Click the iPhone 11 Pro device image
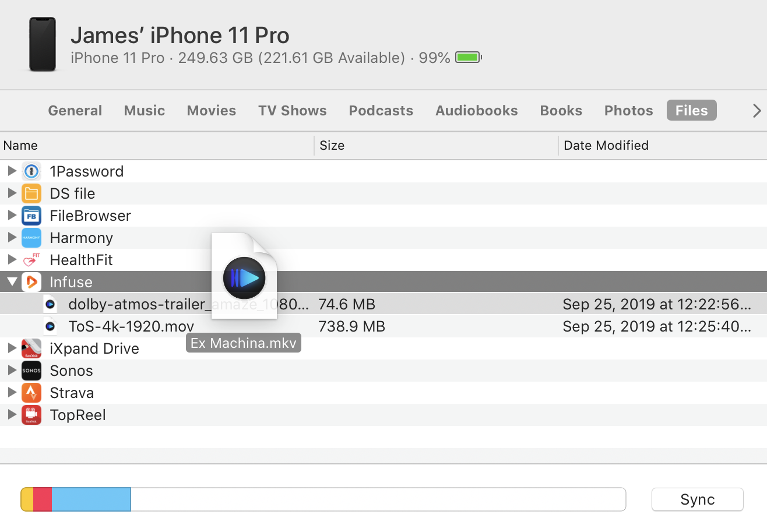This screenshot has width=767, height=532. click(x=43, y=44)
